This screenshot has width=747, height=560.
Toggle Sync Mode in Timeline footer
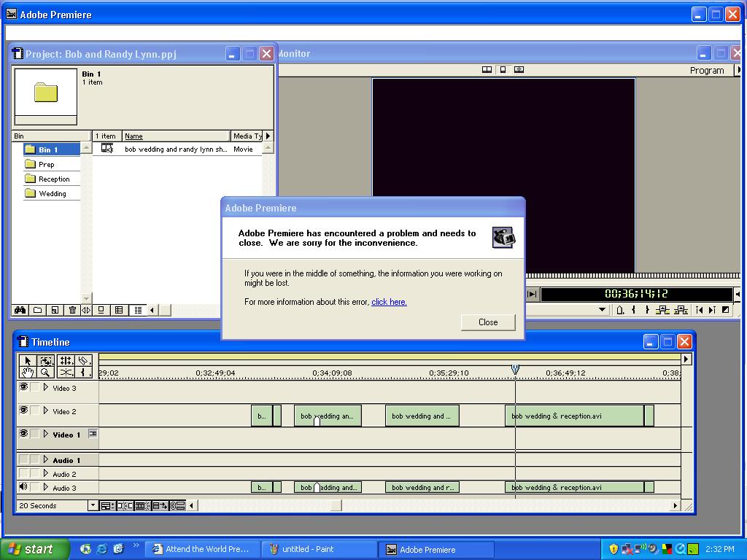pos(178,506)
